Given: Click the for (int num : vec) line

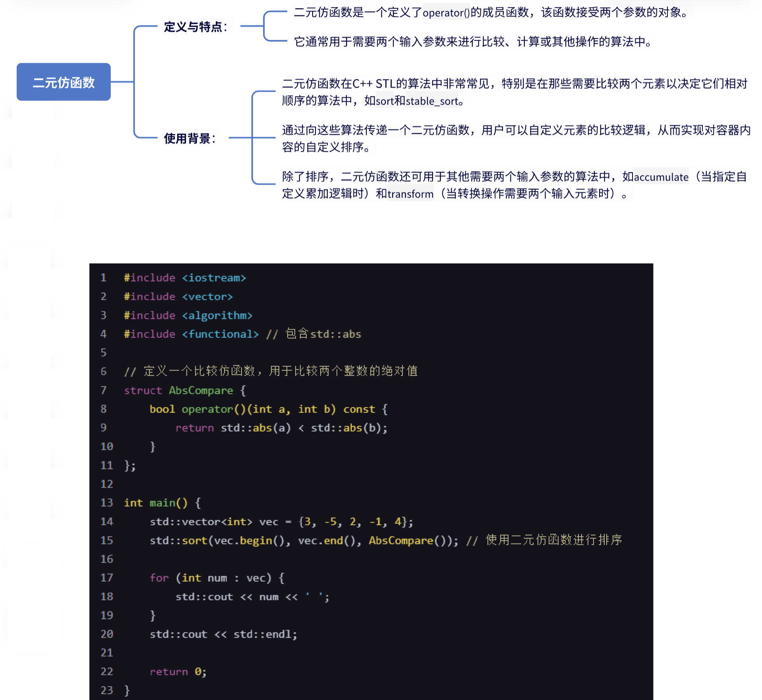Looking at the screenshot, I should [217, 578].
